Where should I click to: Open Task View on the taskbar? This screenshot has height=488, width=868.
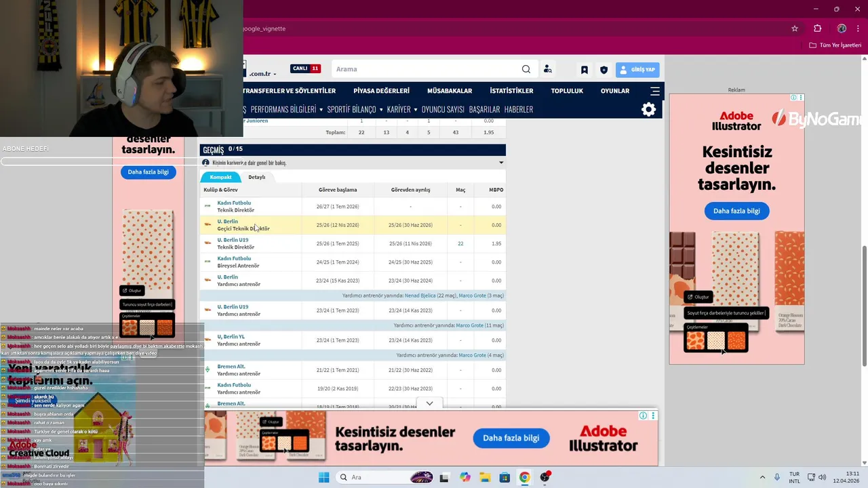coord(444,477)
